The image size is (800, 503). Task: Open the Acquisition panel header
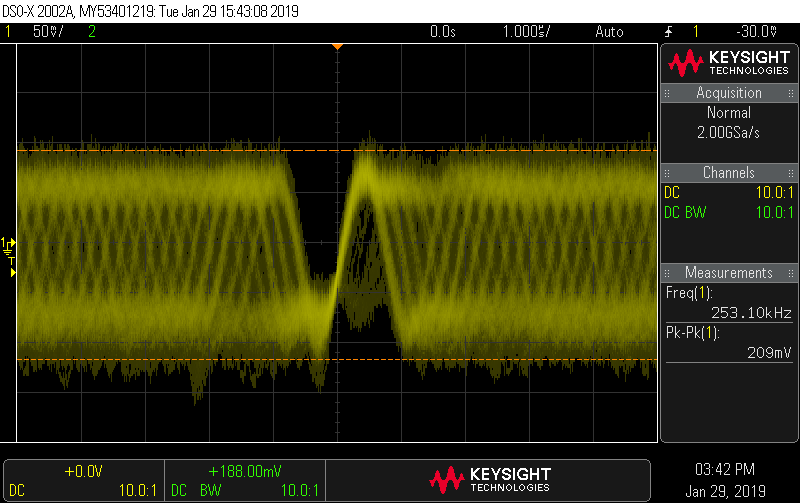[x=728, y=93]
